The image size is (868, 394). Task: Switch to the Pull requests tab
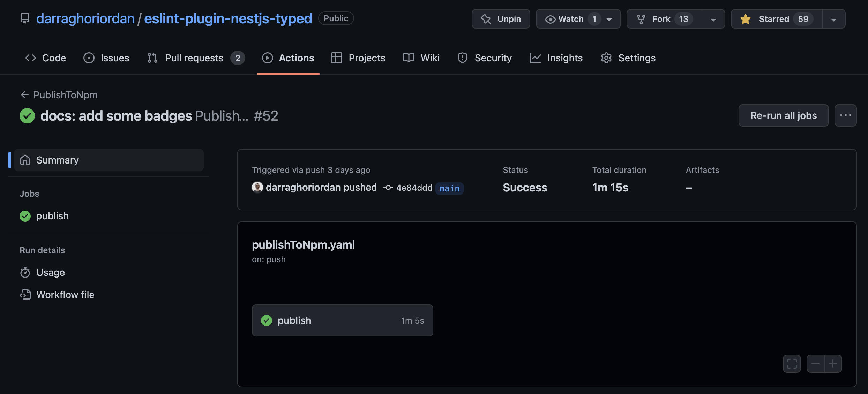coord(196,58)
